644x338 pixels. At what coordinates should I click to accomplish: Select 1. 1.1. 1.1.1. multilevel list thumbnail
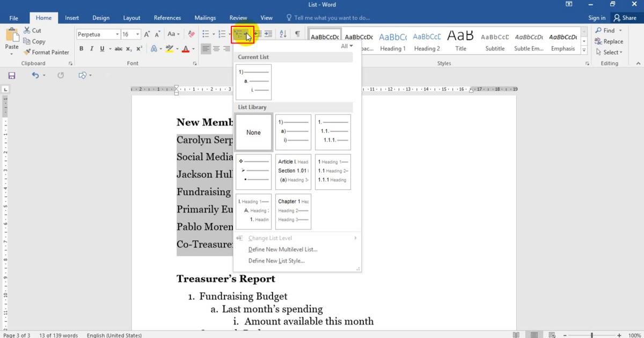333,133
